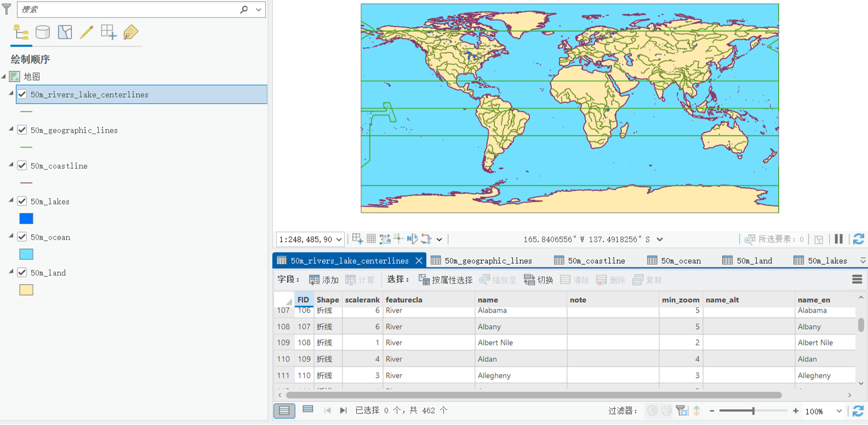Toggle visibility of 50m_ocean layer
This screenshot has width=868, height=425.
pyautogui.click(x=22, y=237)
